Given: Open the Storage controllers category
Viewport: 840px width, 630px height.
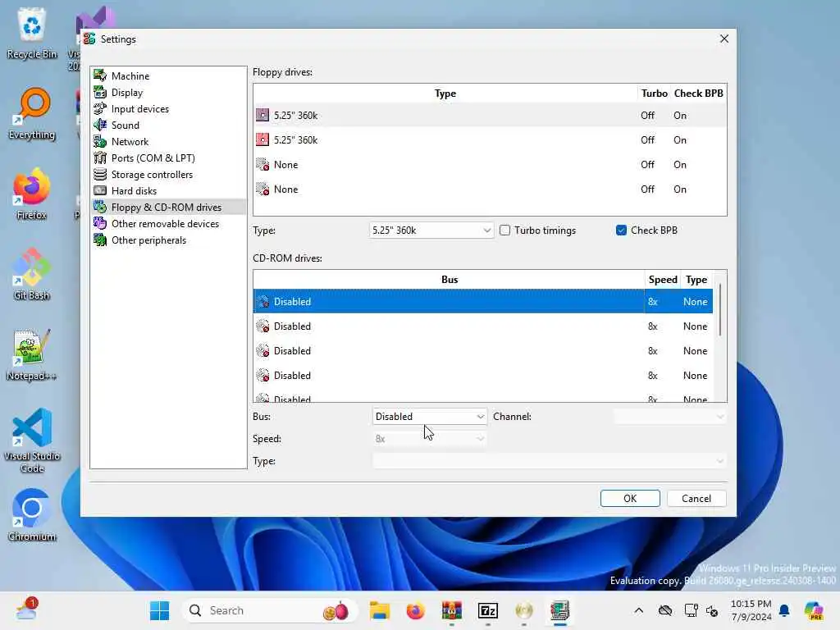Looking at the screenshot, I should tap(152, 175).
